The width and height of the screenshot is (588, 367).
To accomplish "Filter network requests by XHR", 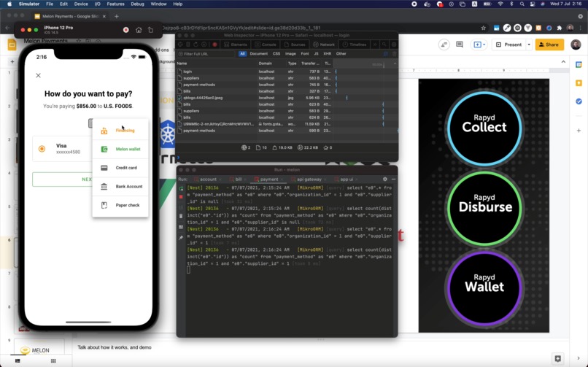I will (328, 54).
